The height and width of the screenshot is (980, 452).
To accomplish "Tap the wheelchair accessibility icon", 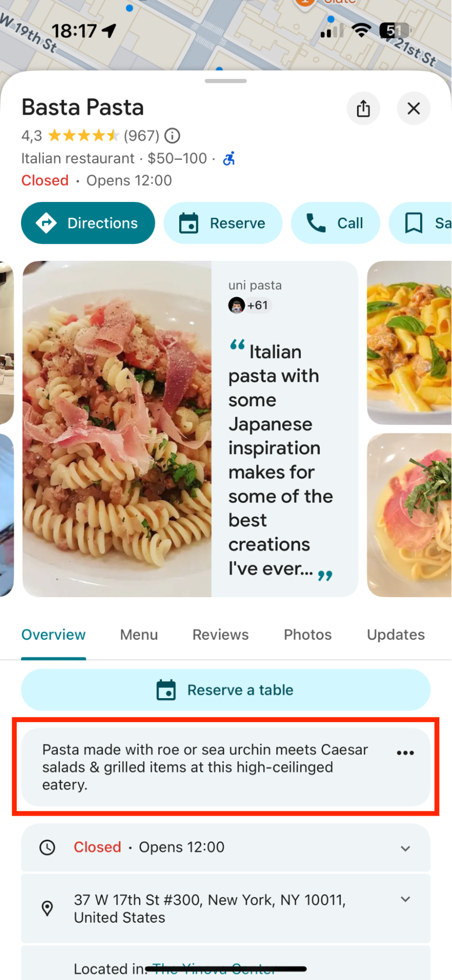I will (x=229, y=158).
